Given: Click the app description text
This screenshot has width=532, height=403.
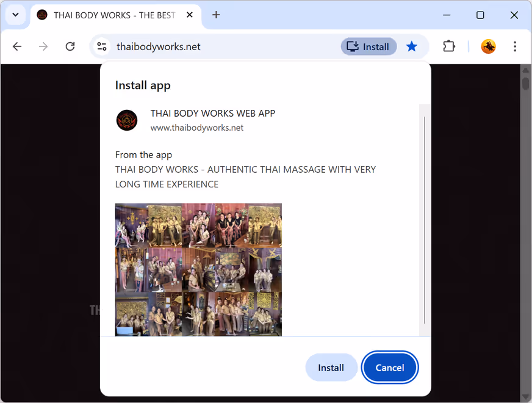Looking at the screenshot, I should pos(245,176).
